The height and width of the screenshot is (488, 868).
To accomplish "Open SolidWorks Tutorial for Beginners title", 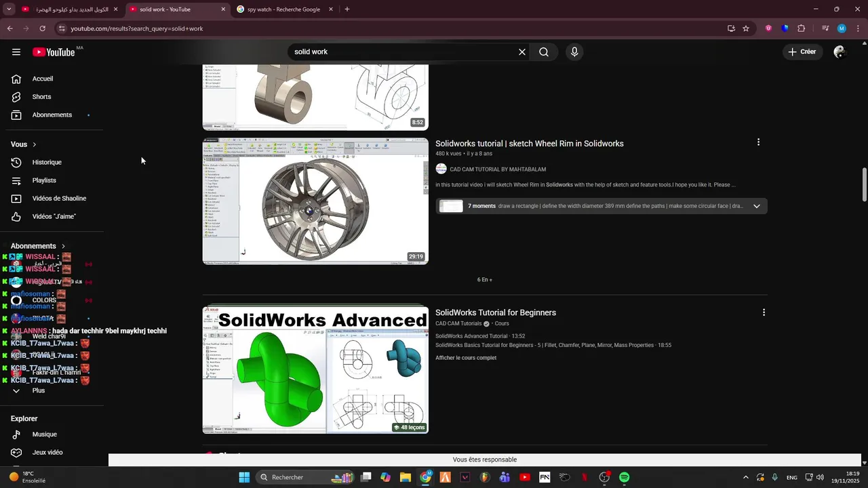I will [x=496, y=312].
